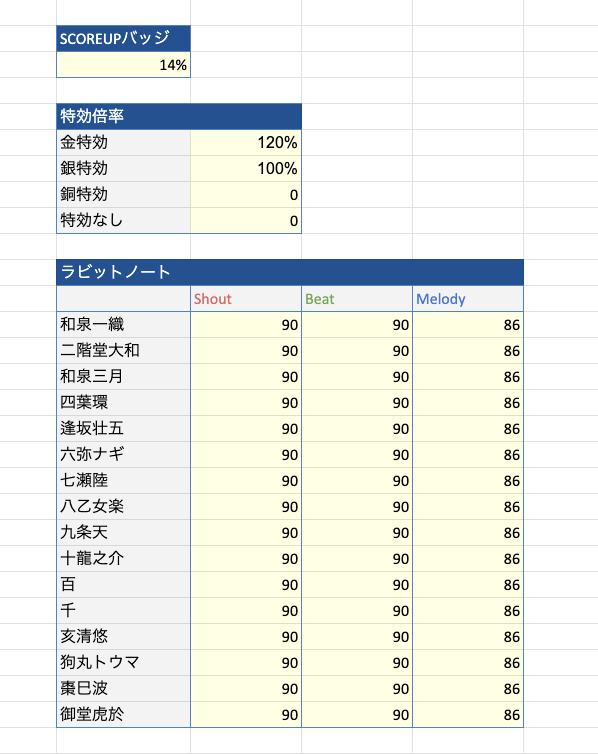Click the SCOREUPバッジ header cell
This screenshot has width=598, height=754.
click(x=124, y=38)
